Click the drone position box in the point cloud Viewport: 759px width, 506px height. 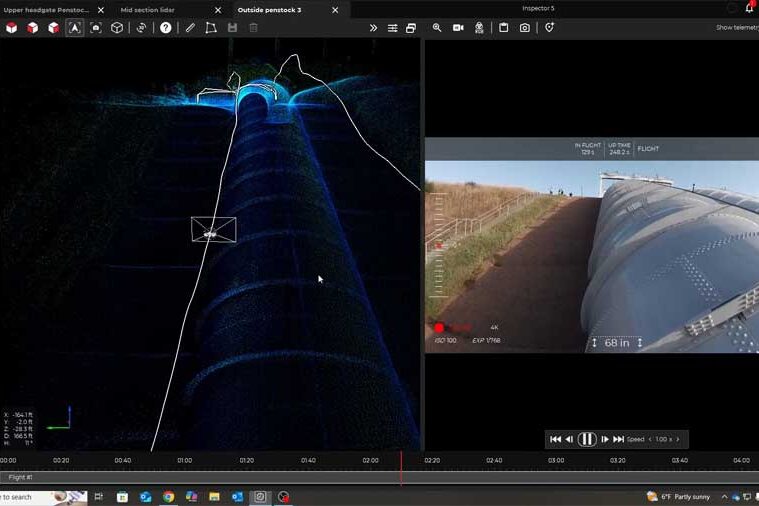213,230
